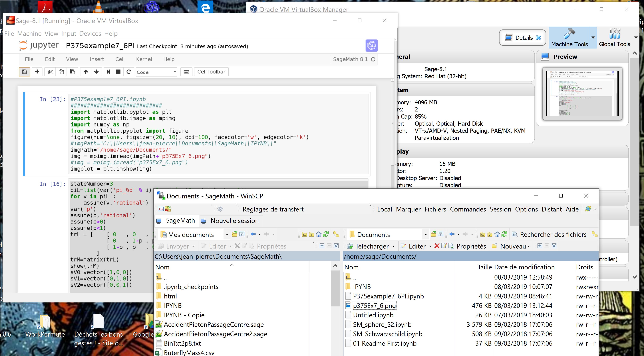Move selected cell down with arrow icon

coord(96,72)
